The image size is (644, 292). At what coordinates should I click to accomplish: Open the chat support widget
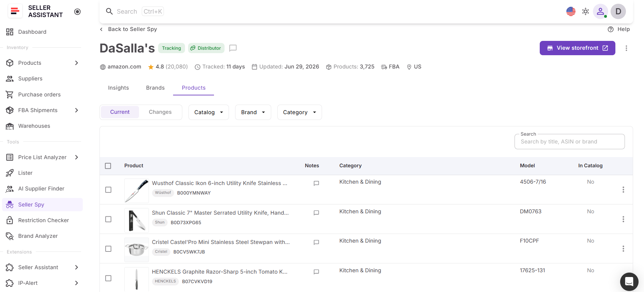[x=629, y=281]
